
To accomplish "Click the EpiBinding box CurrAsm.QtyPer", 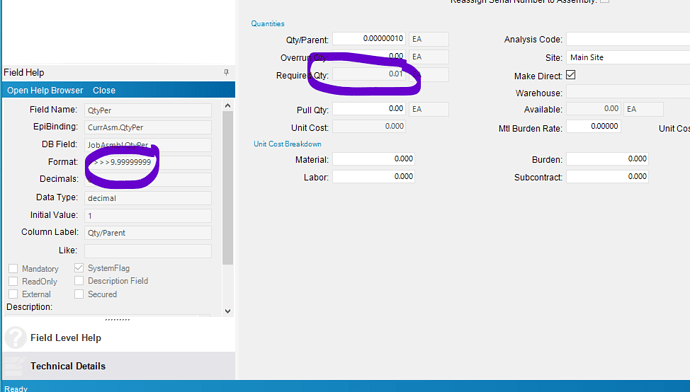I will (148, 127).
